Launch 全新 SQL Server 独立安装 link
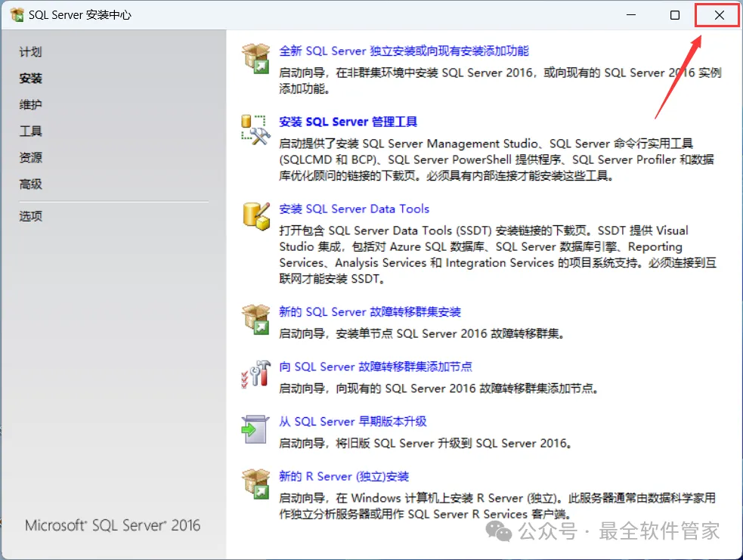 pyautogui.click(x=404, y=51)
